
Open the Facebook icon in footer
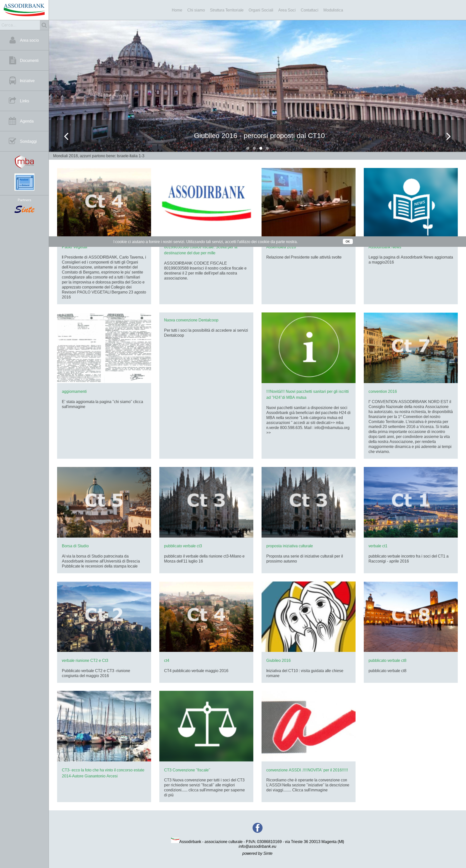point(257,828)
